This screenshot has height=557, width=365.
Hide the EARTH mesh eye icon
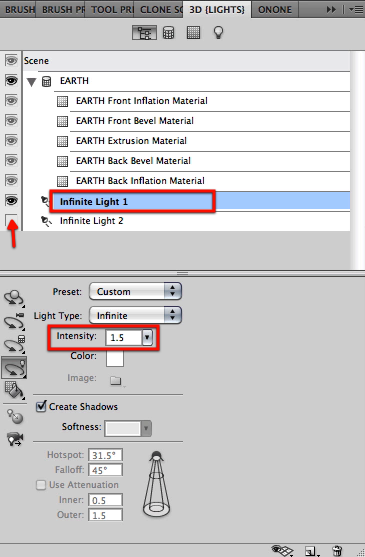pyautogui.click(x=11, y=81)
